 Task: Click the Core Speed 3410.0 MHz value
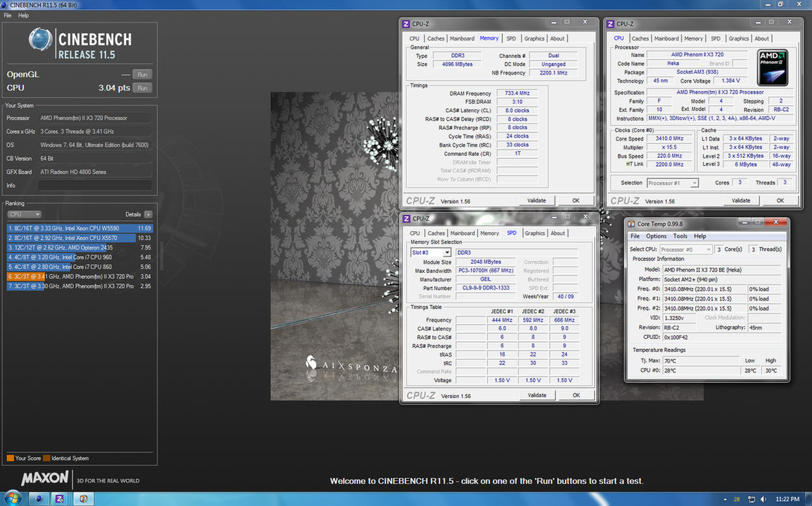[x=670, y=139]
